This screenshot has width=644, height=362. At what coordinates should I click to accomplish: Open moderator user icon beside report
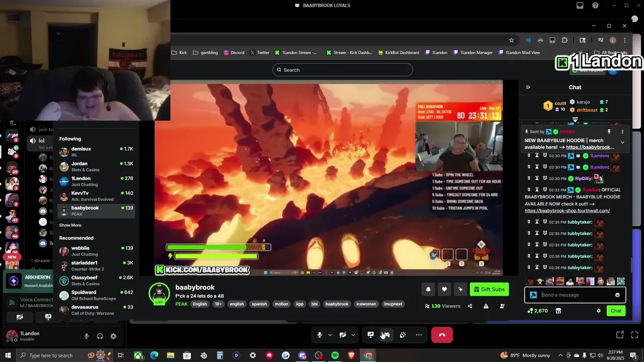point(502,306)
